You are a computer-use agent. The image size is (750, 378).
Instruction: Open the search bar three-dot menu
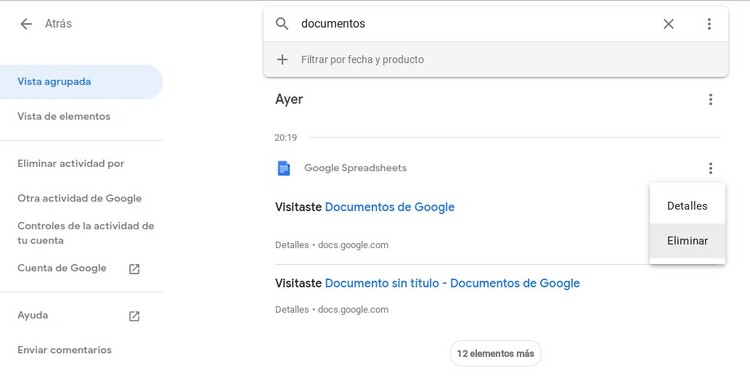pos(709,23)
